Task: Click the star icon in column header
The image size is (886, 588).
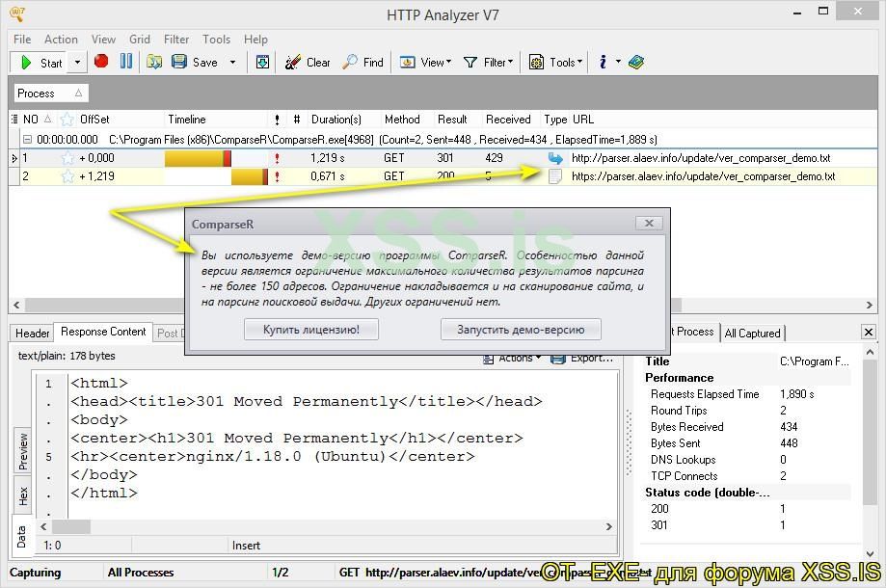Action: [x=67, y=120]
